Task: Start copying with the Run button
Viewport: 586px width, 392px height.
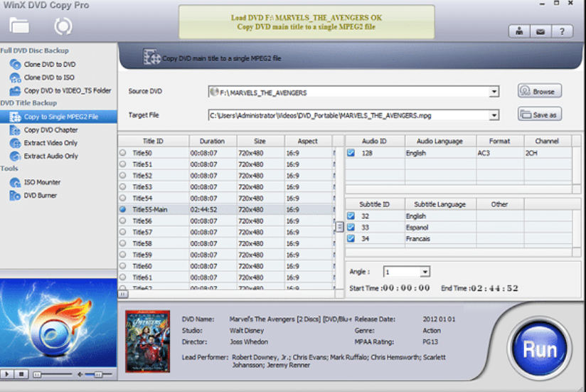Action: coord(540,349)
